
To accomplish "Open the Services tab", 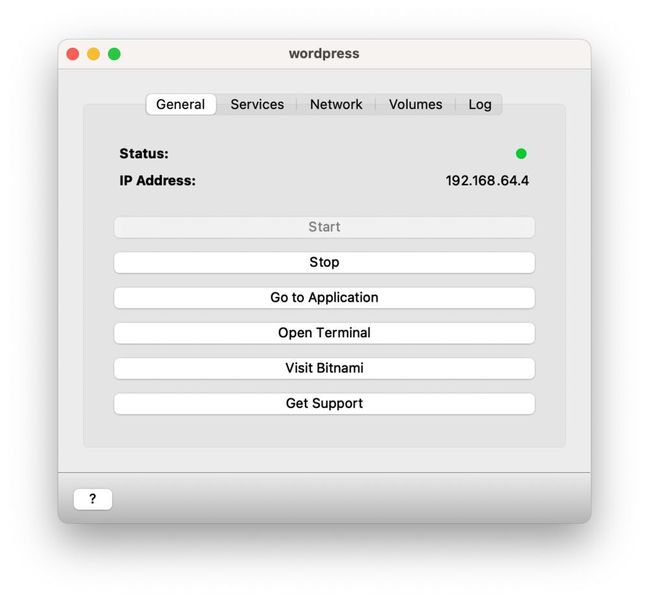I will tap(257, 104).
